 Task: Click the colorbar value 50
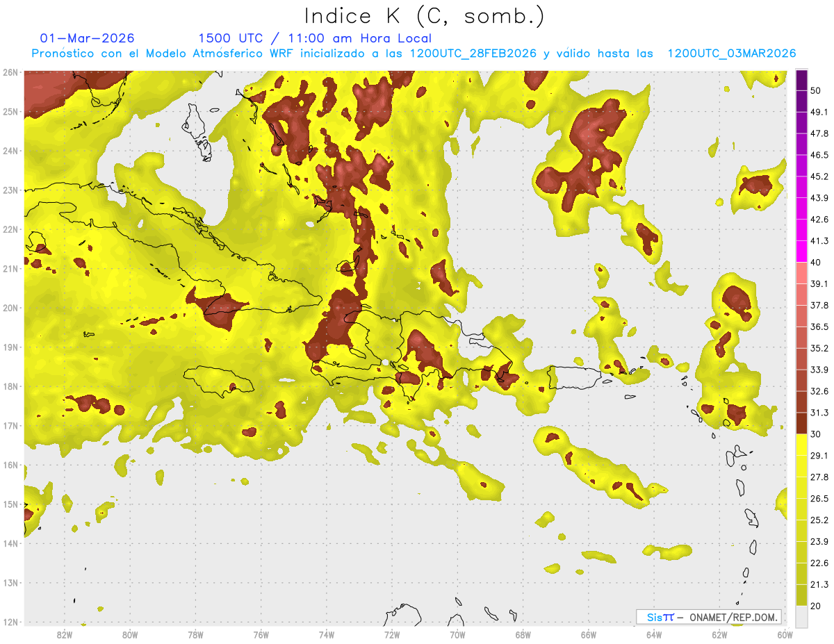(817, 90)
